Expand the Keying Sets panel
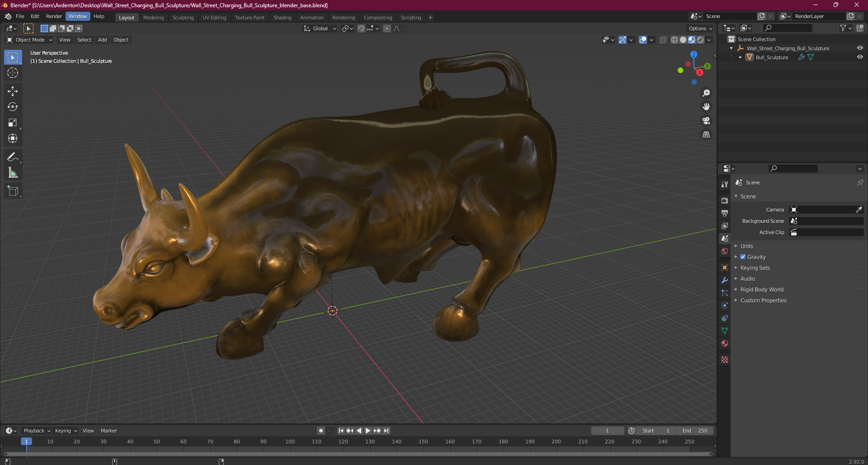The image size is (868, 465). (755, 268)
